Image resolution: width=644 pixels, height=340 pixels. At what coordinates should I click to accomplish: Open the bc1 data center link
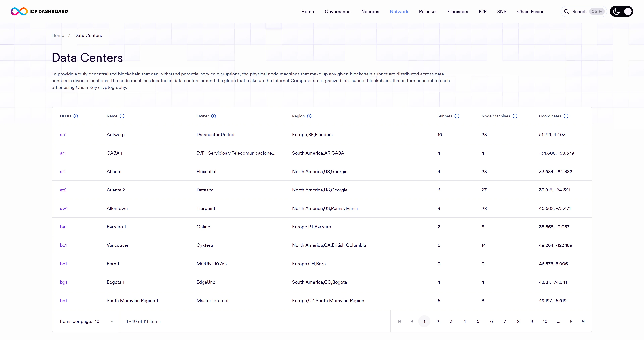pos(63,245)
